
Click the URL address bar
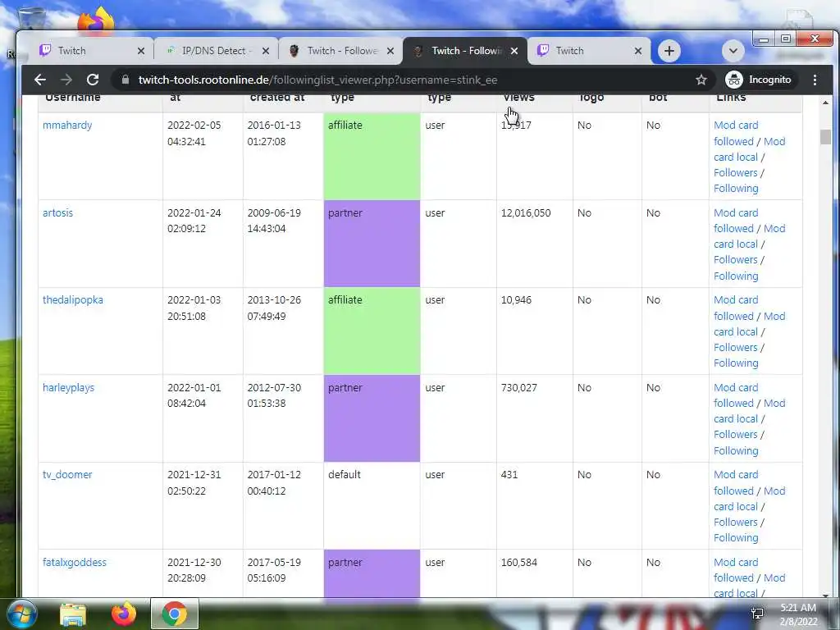413,80
